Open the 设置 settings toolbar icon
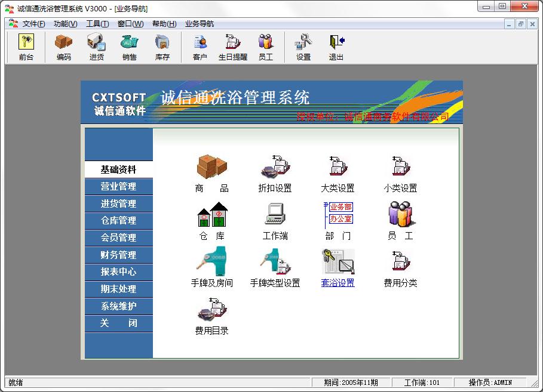The width and height of the screenshot is (543, 392). tap(303, 47)
